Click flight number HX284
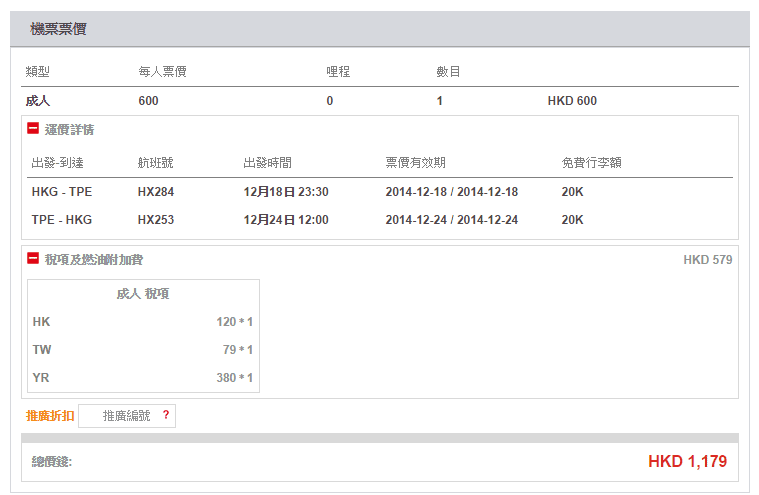Image resolution: width=759 pixels, height=495 pixels. click(156, 192)
